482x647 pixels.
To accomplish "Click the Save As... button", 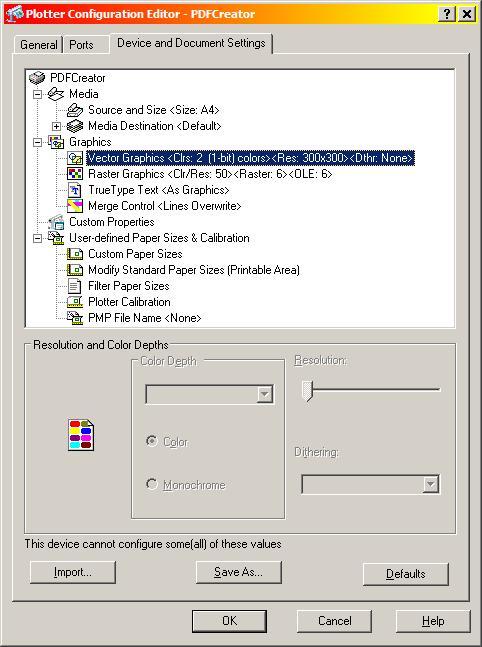I will 239,572.
